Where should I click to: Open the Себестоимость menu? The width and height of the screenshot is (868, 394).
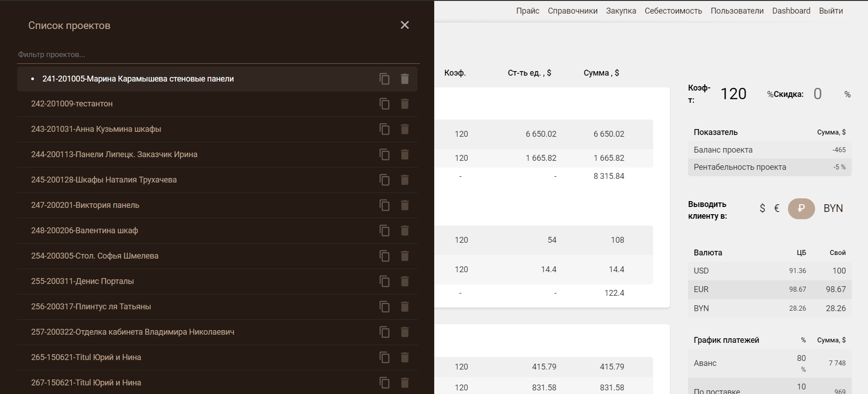point(673,11)
